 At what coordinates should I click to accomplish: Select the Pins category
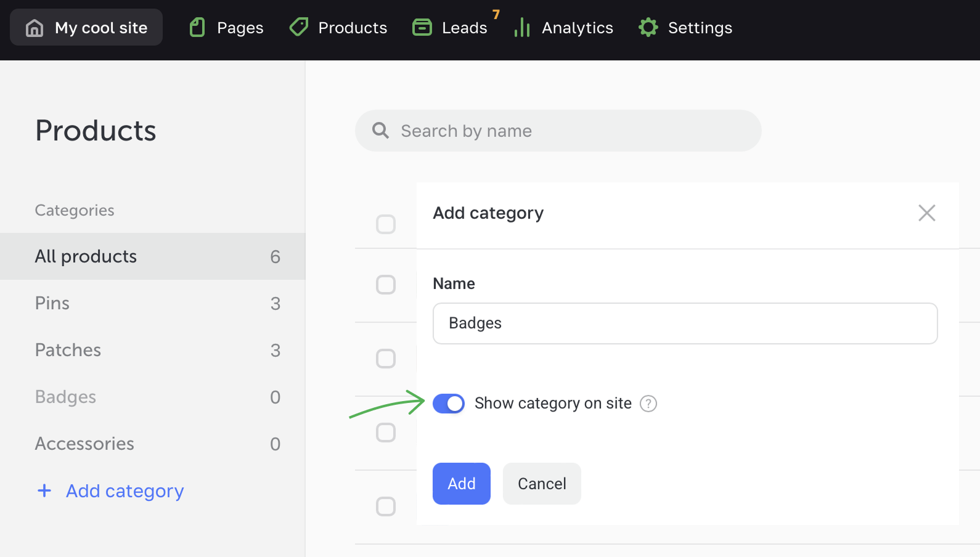[52, 303]
